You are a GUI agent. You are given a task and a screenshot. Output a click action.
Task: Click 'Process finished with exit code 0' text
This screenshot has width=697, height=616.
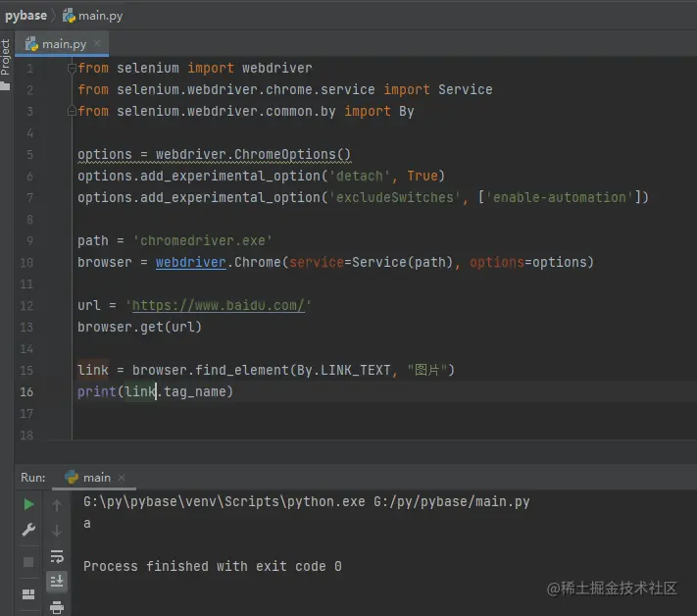[x=213, y=566]
